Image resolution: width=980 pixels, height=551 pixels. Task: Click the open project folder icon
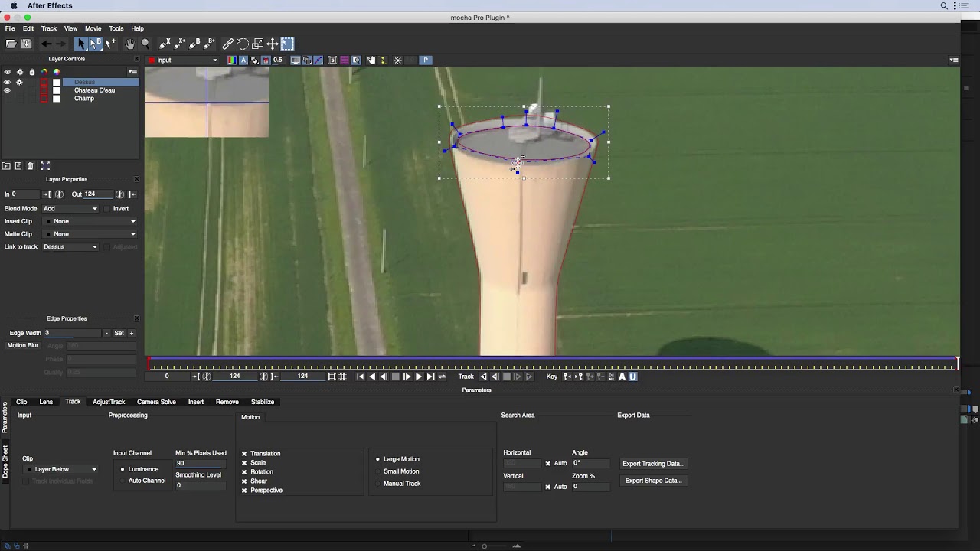click(x=11, y=44)
